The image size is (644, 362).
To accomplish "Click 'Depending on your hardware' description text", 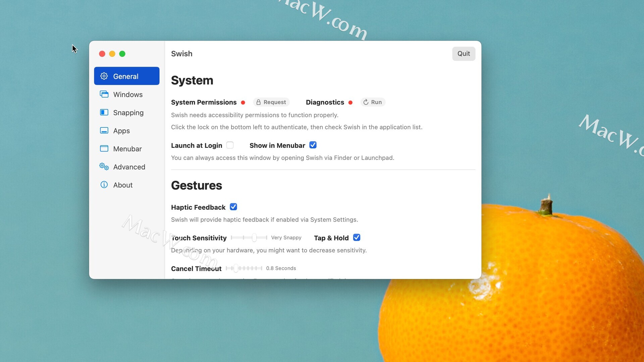I will click(x=269, y=250).
